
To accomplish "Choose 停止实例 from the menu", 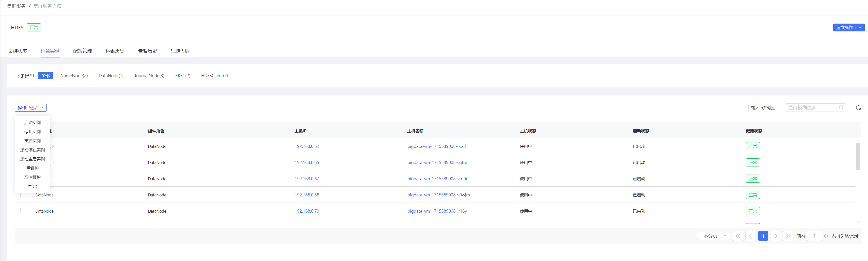I will [32, 132].
